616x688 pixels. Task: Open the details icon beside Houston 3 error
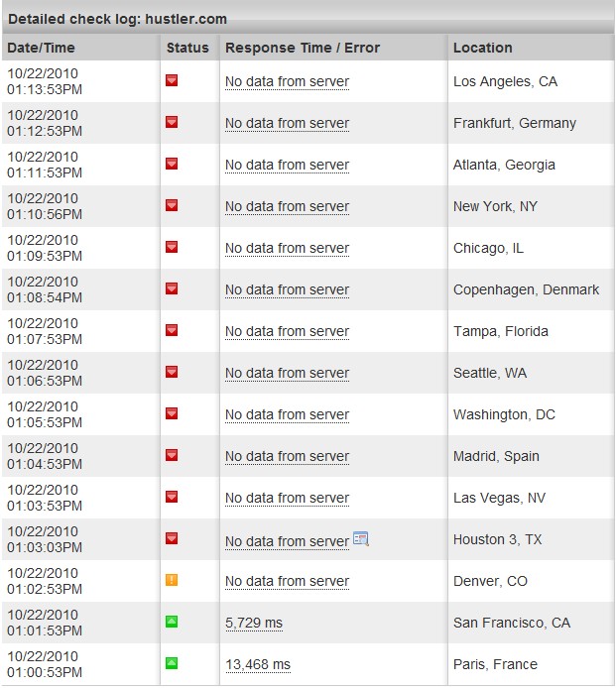point(361,538)
